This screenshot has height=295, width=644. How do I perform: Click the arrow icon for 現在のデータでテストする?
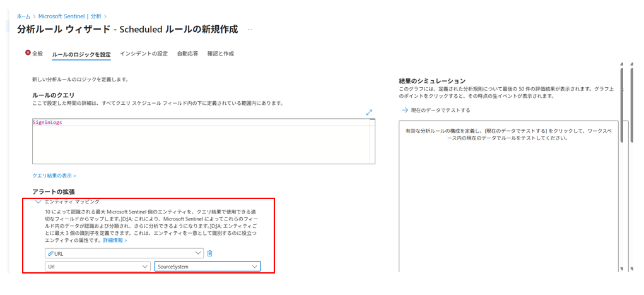(404, 110)
